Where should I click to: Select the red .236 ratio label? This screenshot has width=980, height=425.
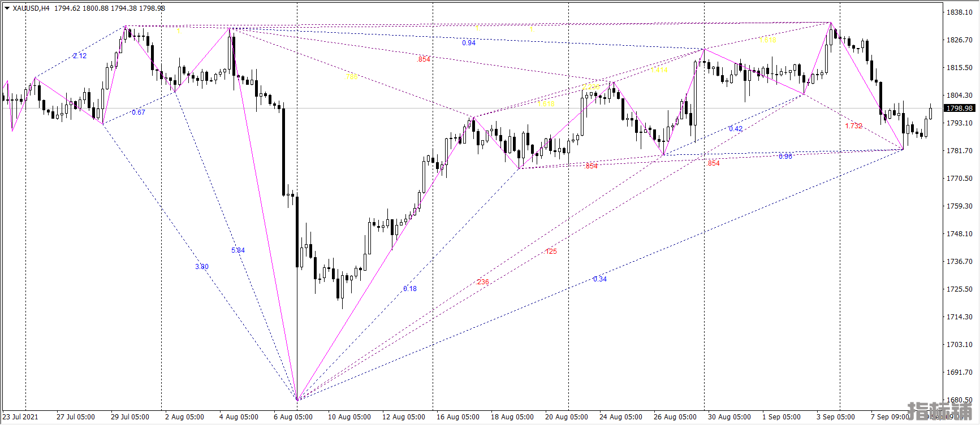click(x=482, y=282)
